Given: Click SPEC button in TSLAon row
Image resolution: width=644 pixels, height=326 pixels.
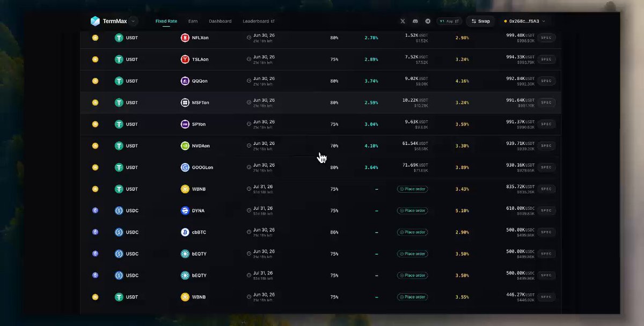Looking at the screenshot, I should 546,60.
